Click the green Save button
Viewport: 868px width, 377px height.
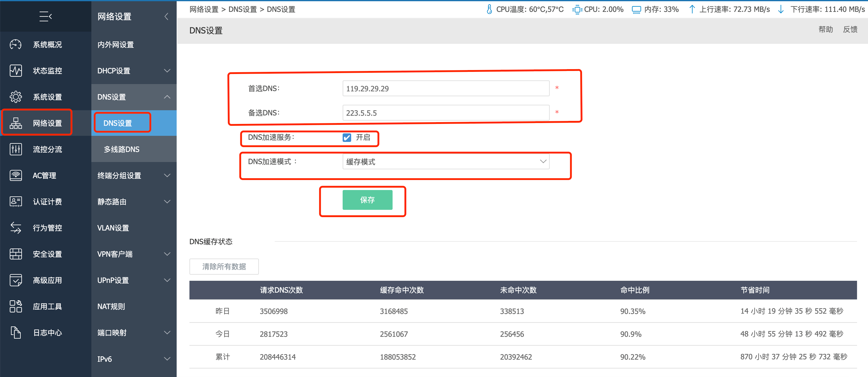367,200
